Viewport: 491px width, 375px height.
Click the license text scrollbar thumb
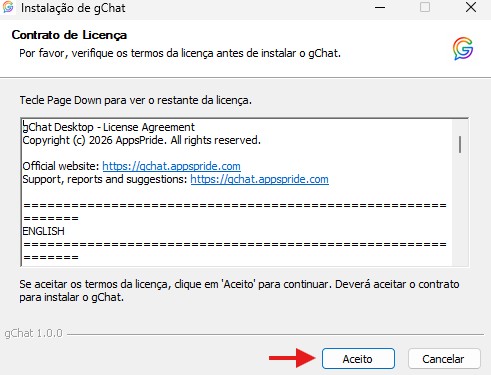point(460,144)
